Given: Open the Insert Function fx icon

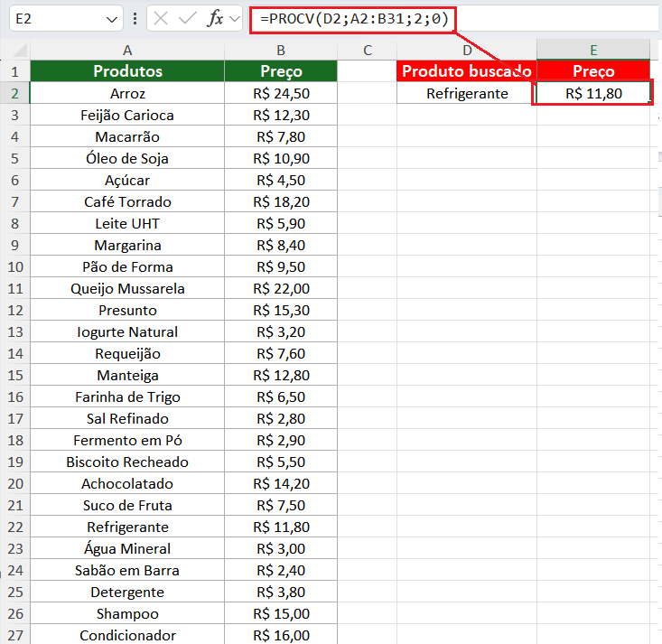Looking at the screenshot, I should point(215,19).
